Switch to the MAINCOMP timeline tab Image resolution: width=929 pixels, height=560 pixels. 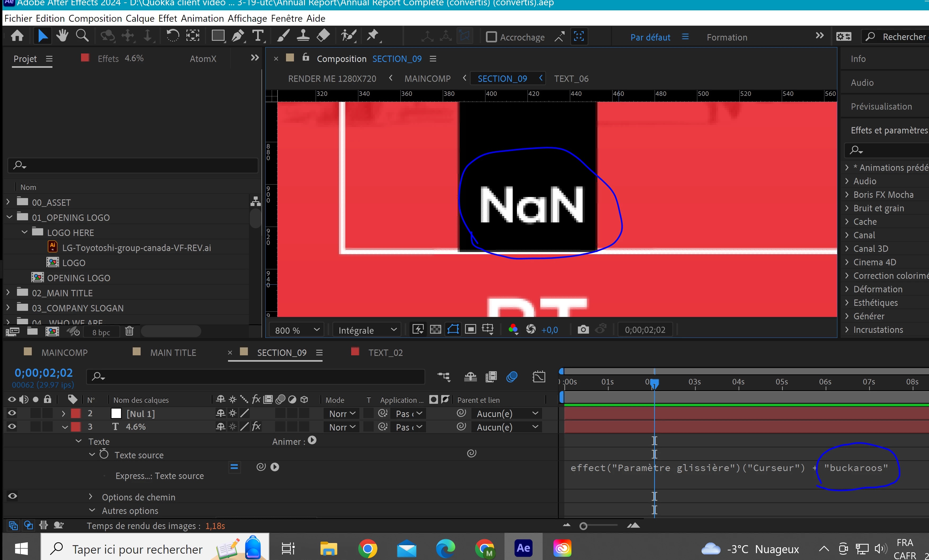pyautogui.click(x=64, y=353)
